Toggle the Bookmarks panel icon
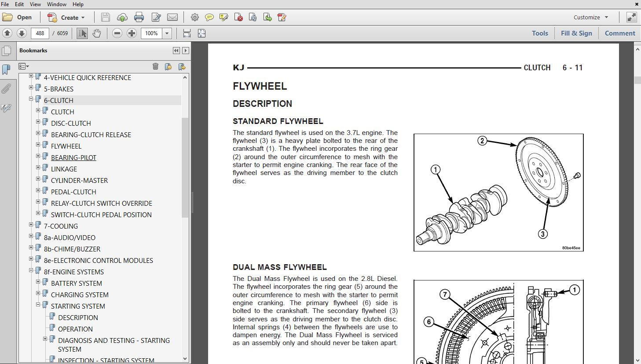 (x=6, y=69)
